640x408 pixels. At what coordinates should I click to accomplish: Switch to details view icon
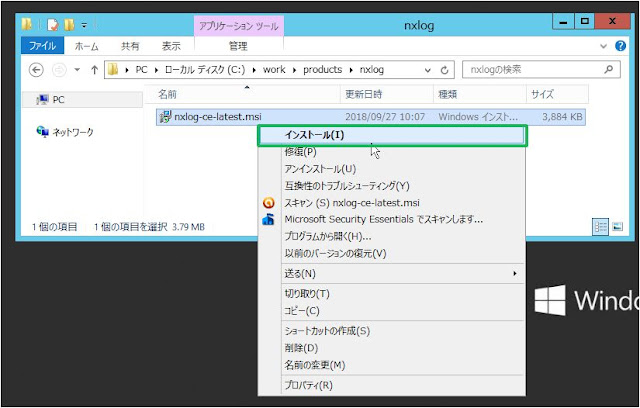coord(600,227)
